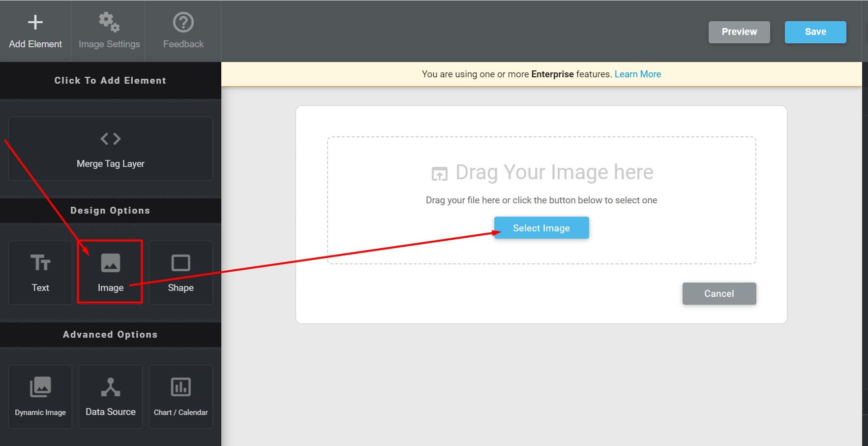Click the Add Element plus icon
This screenshot has width=868, height=446.
tap(35, 23)
